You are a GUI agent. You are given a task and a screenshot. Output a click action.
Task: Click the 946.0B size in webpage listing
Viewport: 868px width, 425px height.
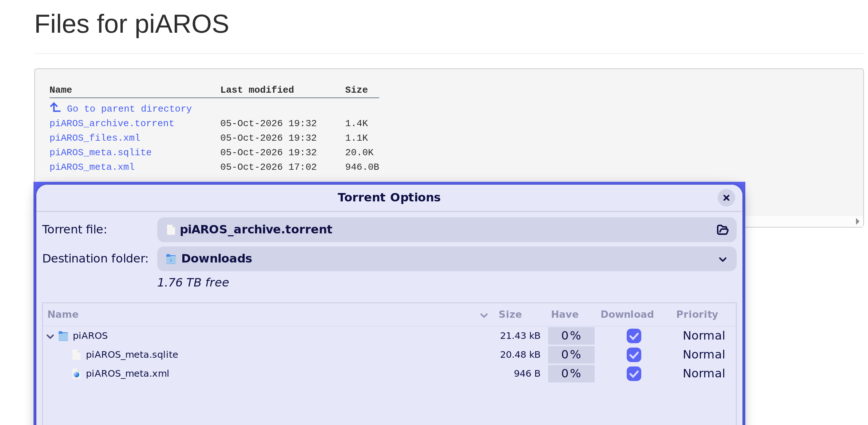362,167
